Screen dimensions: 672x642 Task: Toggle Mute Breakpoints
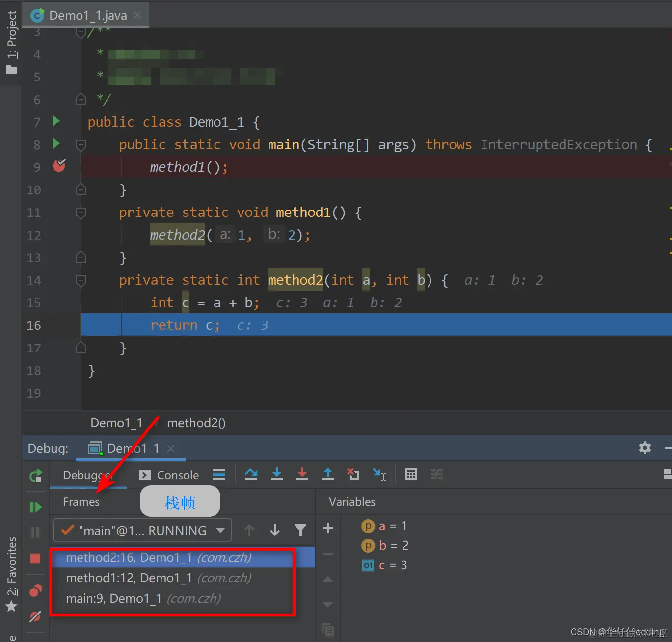point(35,616)
